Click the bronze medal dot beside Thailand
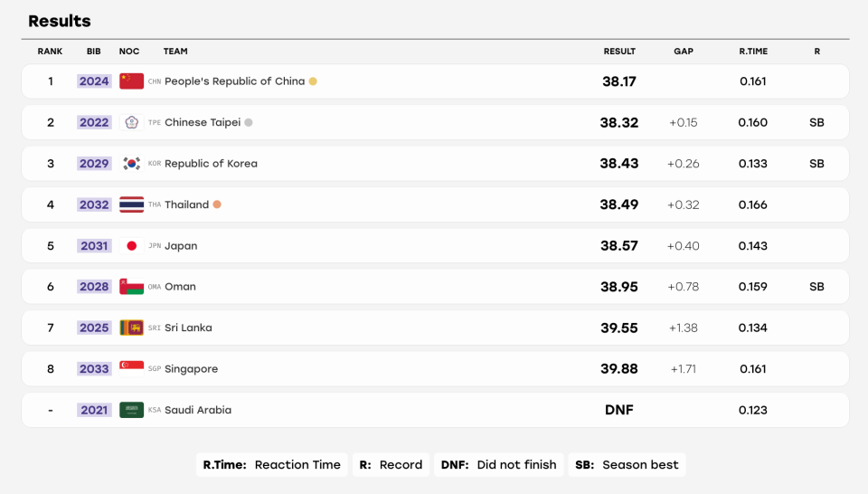The width and height of the screenshot is (868, 494). click(217, 204)
